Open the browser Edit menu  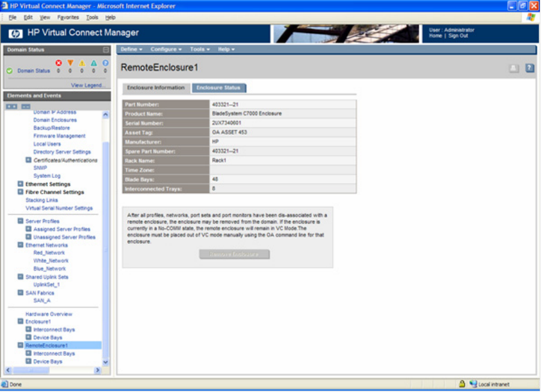coord(28,17)
